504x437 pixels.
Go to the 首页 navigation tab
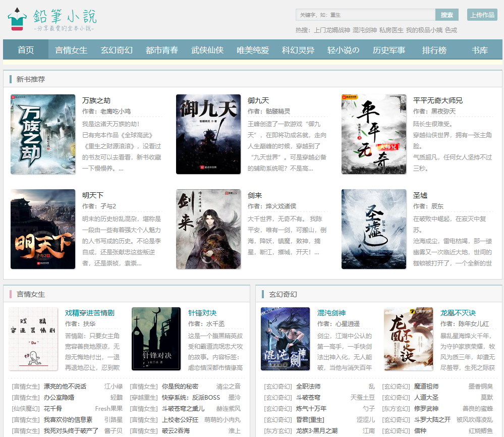click(x=26, y=50)
